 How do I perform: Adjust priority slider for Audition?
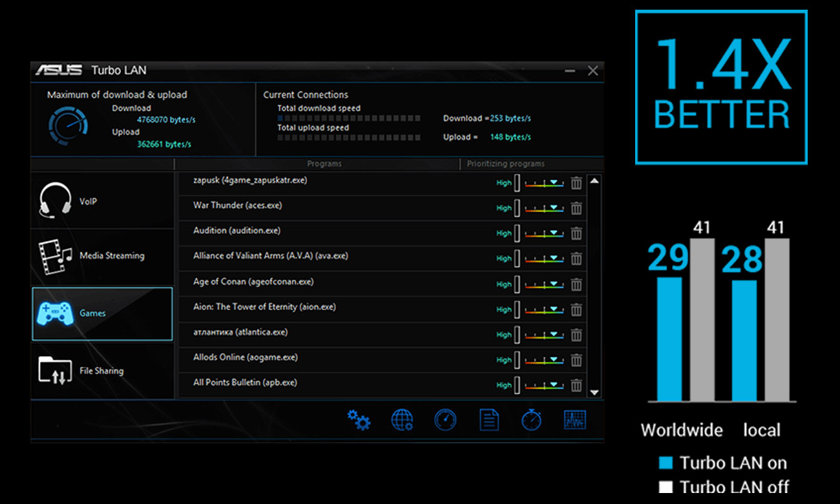pos(544,234)
